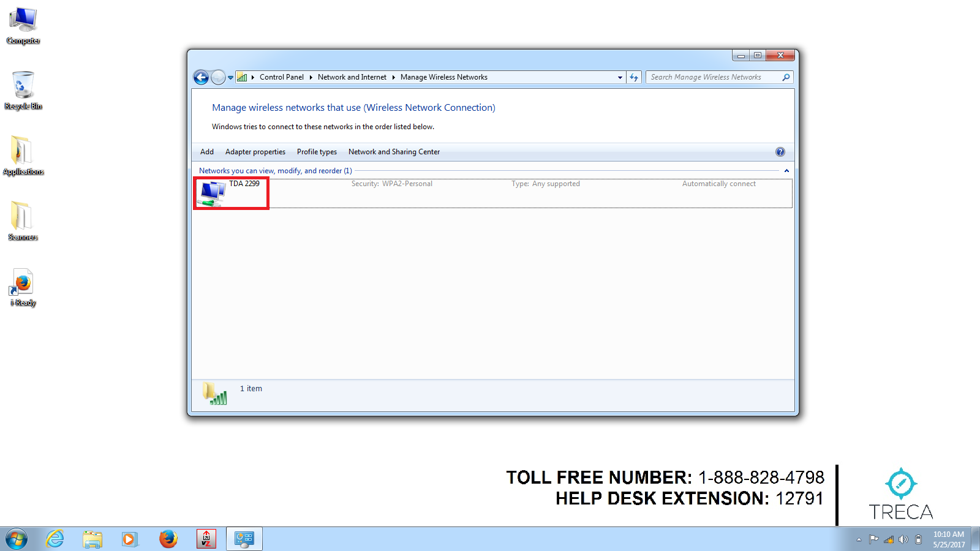Expand the arrow after Control Panel

[311, 77]
